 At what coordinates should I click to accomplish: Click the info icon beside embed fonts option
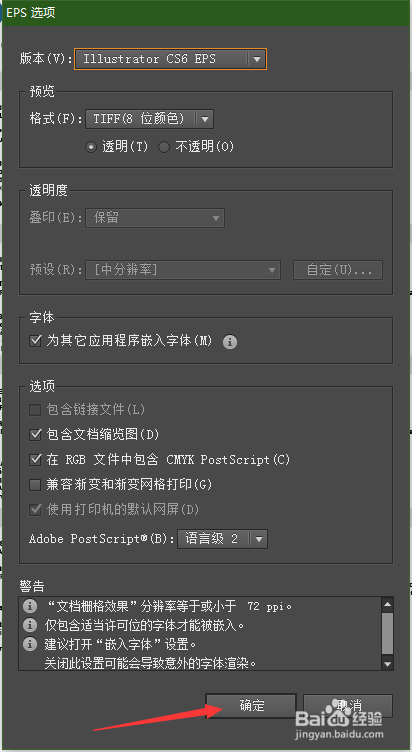pyautogui.click(x=230, y=342)
